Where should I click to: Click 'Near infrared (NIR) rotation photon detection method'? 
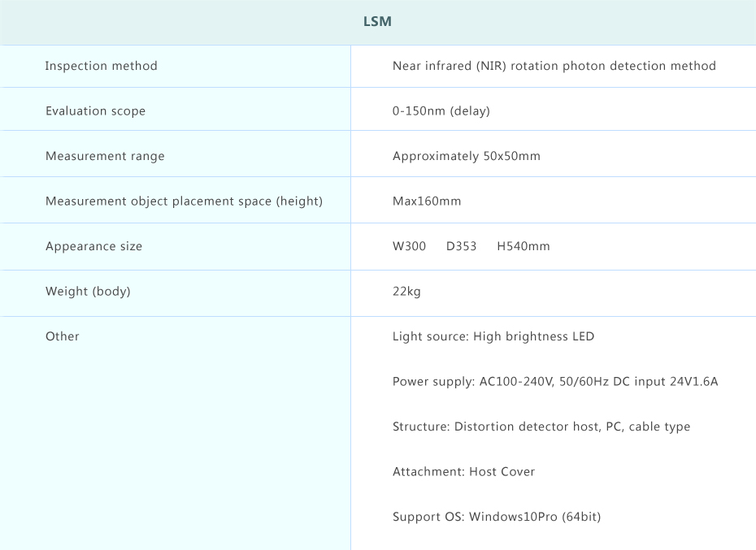pos(554,66)
